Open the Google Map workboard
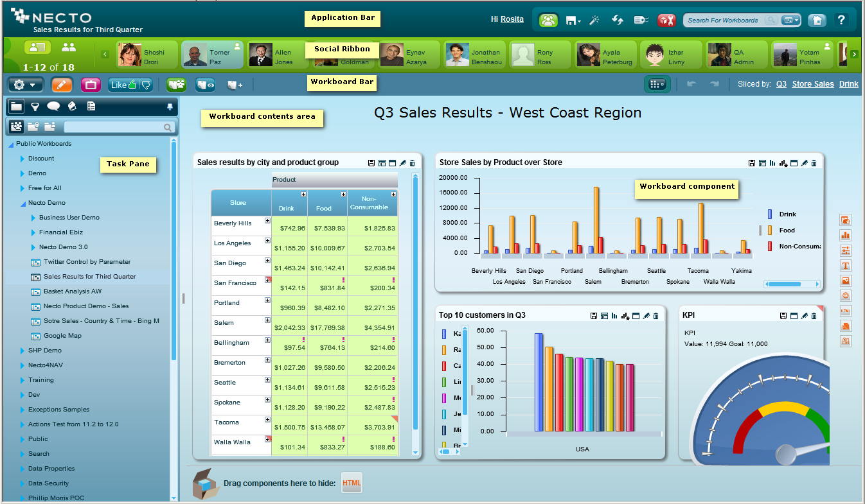The image size is (865, 504). pyautogui.click(x=62, y=336)
